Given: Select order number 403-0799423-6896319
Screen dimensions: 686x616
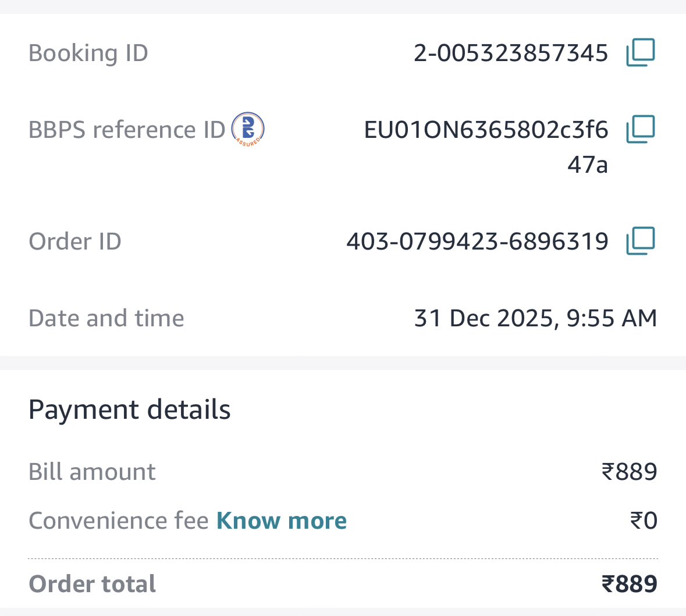Looking at the screenshot, I should [477, 241].
